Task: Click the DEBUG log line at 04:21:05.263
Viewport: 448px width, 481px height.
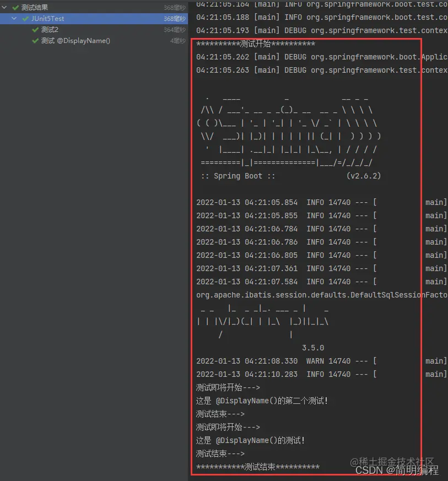Action: pos(322,70)
